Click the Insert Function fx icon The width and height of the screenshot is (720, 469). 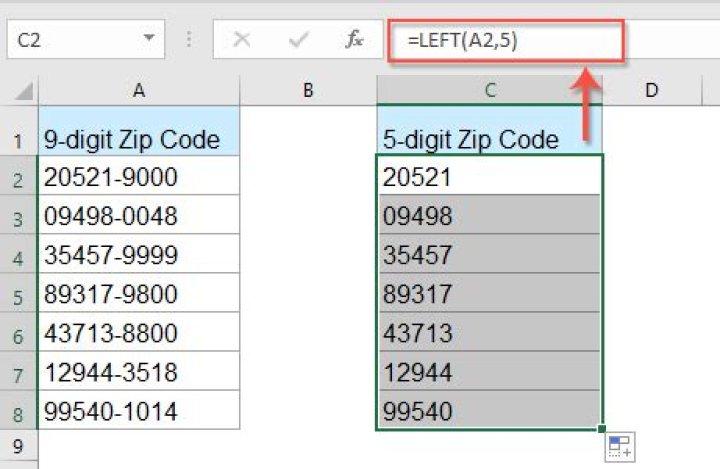(x=354, y=41)
